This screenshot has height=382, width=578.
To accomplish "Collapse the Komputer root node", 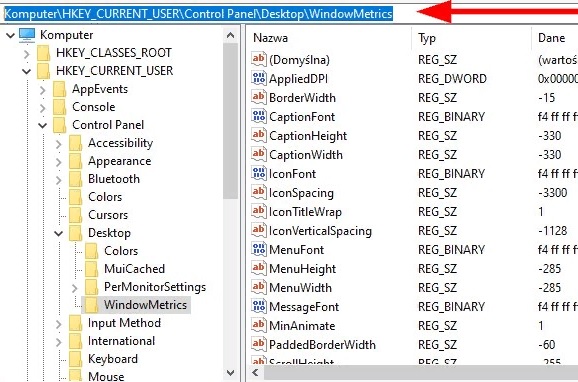I will tap(10, 35).
